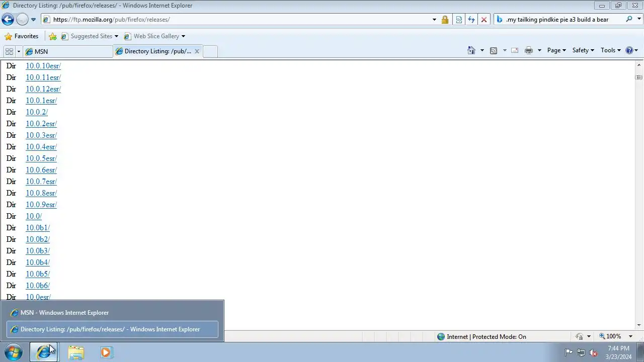
Task: Click the zoom level 100% button
Action: 610,336
